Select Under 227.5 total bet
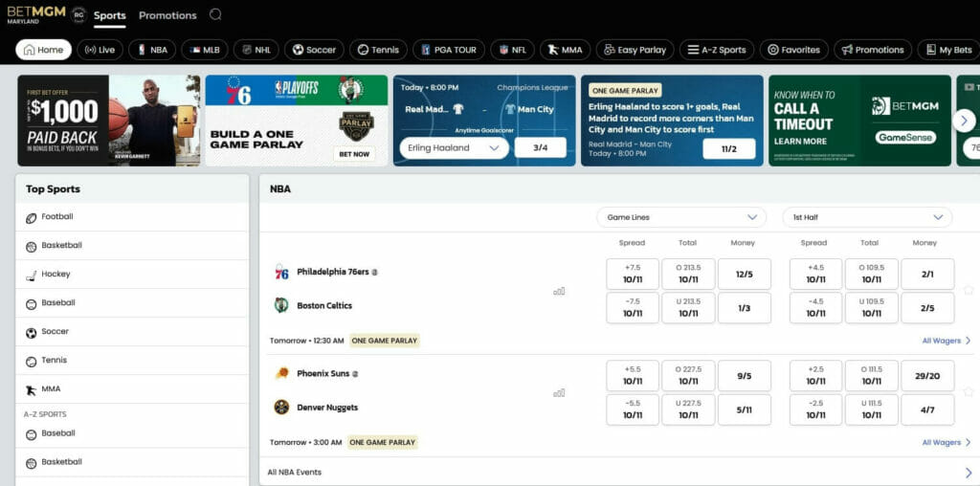 click(688, 409)
